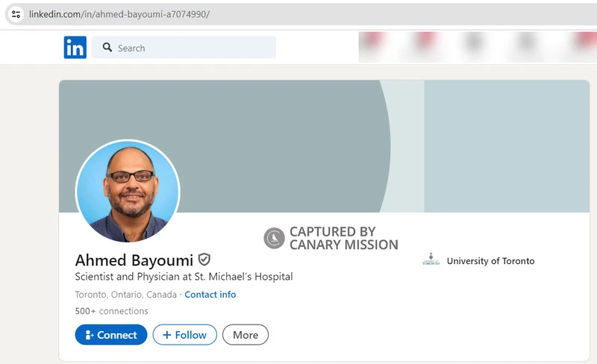597x364 pixels.
Task: Open the More options button
Action: click(x=246, y=335)
